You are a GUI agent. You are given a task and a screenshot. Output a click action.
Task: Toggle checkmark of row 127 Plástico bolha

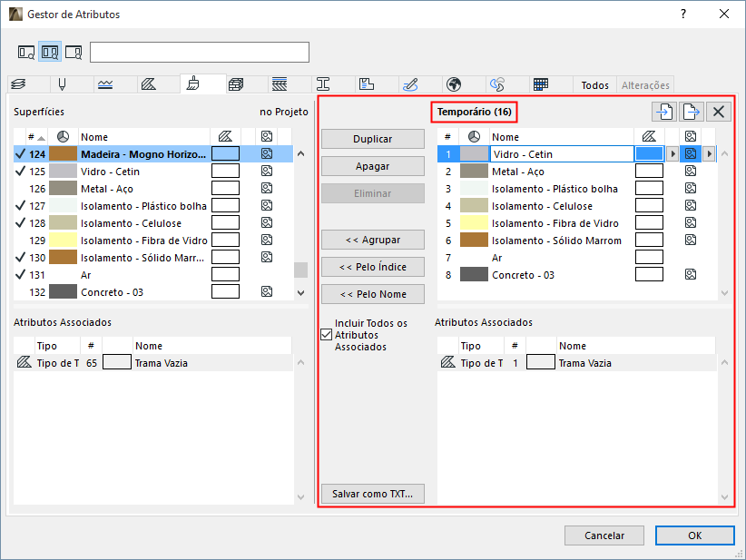tap(21, 205)
